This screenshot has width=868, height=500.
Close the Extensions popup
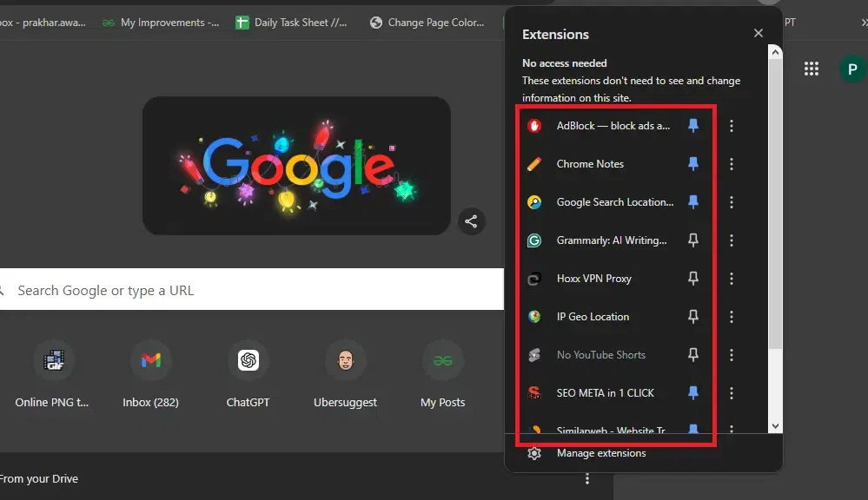(759, 33)
